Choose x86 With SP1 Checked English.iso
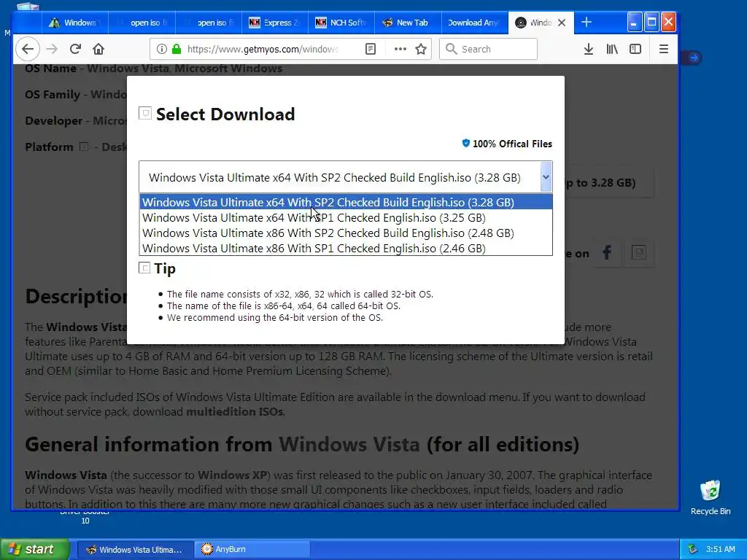Screen dimensions: 747x560 [346, 248]
